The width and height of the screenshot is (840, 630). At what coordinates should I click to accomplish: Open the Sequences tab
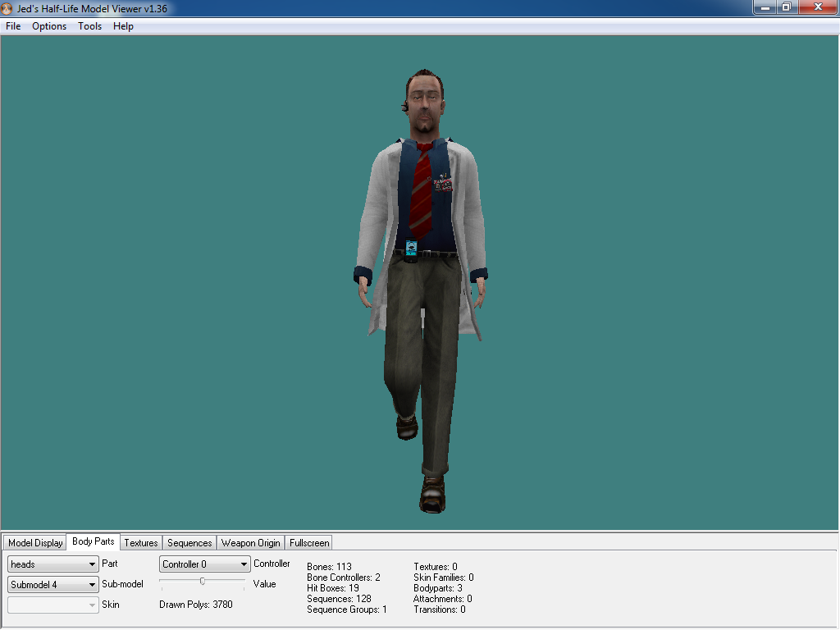coord(189,543)
